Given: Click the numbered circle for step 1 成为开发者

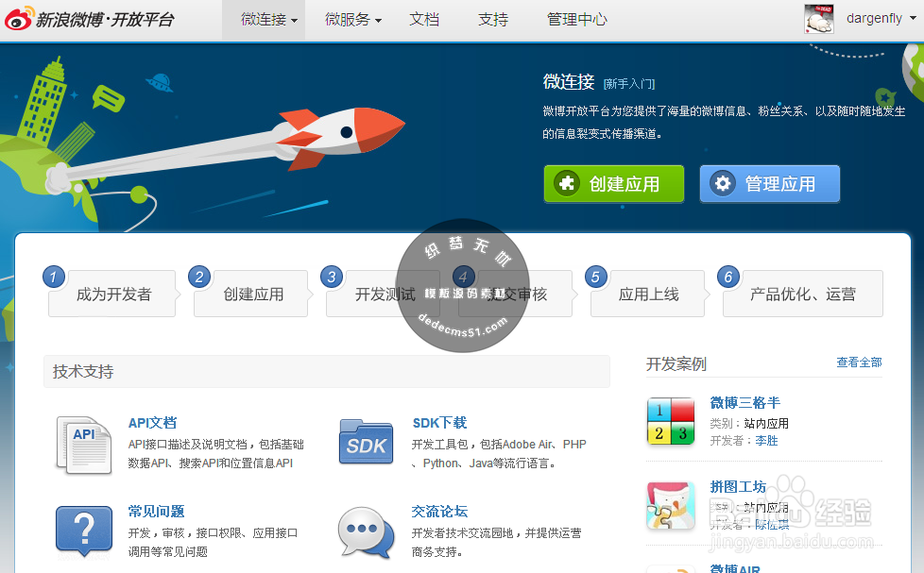Looking at the screenshot, I should (54, 277).
